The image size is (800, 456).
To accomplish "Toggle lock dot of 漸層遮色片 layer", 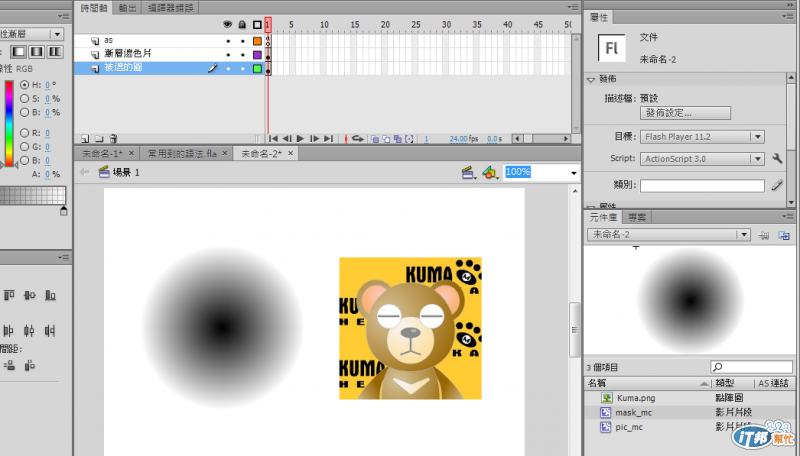I will tap(243, 55).
